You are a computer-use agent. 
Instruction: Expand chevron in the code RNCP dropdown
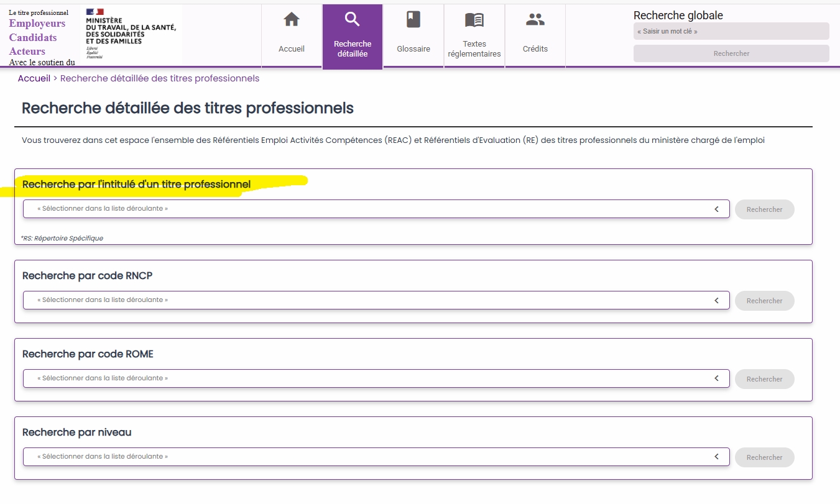pos(716,301)
